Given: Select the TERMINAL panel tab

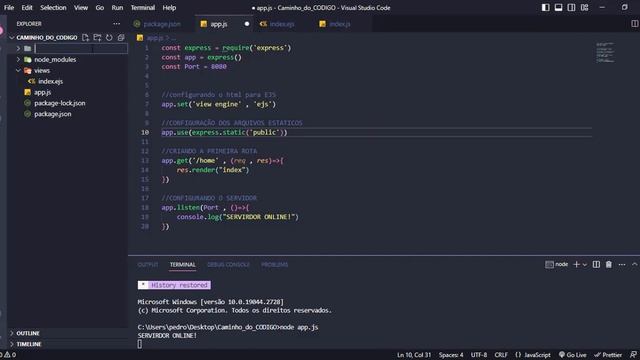Looking at the screenshot, I should click(182, 264).
